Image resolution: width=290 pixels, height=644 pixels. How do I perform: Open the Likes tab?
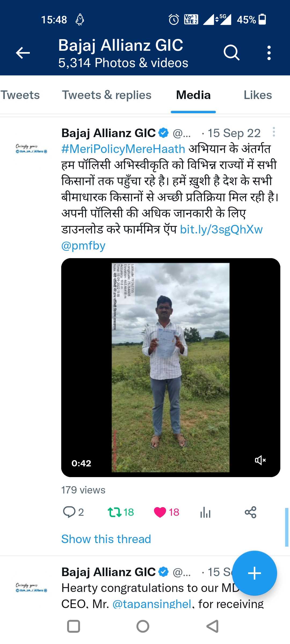coord(258,95)
